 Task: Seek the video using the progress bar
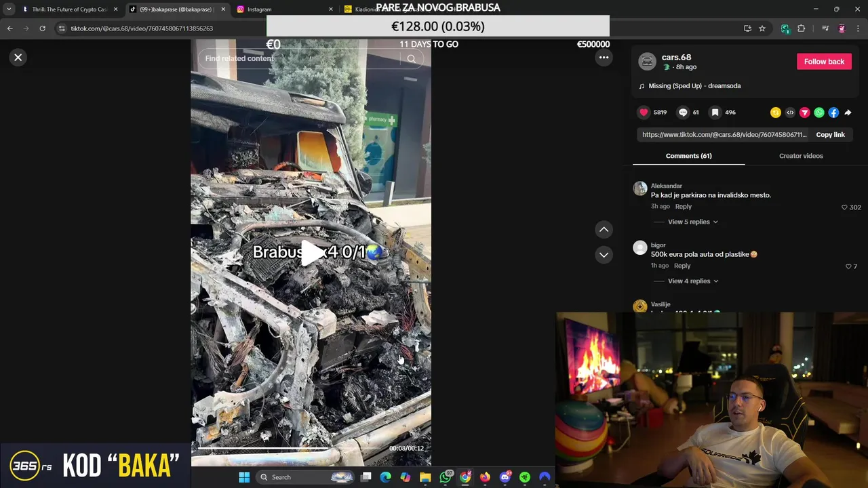(x=290, y=449)
